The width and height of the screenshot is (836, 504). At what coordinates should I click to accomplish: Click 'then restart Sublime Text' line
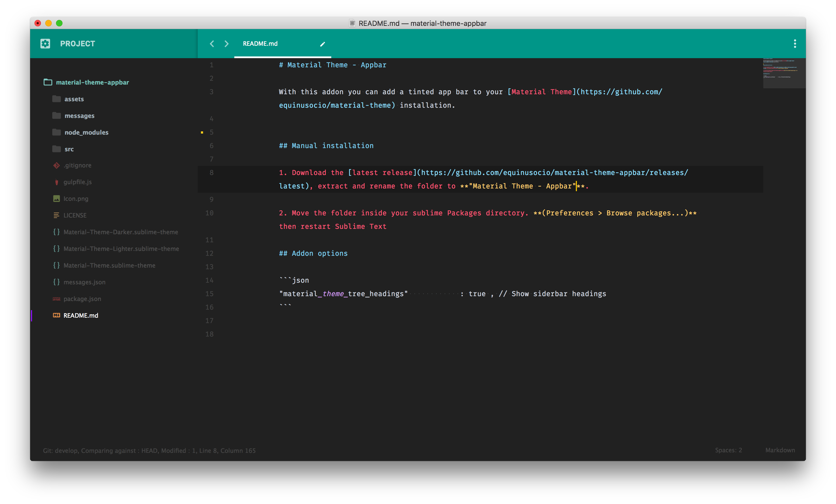(333, 226)
